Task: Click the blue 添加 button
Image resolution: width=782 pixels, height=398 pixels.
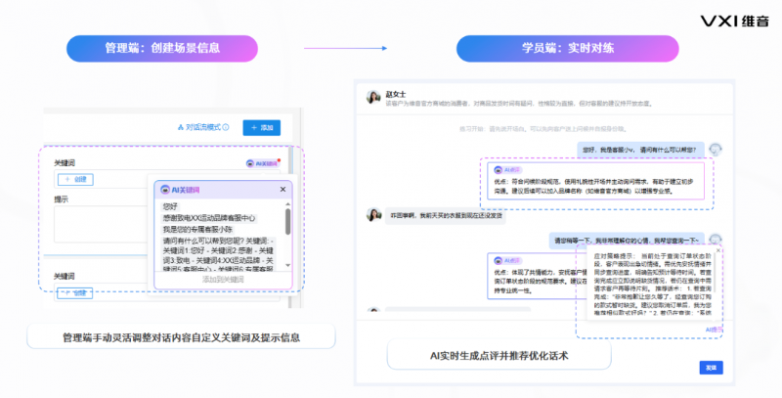Action: (x=262, y=128)
